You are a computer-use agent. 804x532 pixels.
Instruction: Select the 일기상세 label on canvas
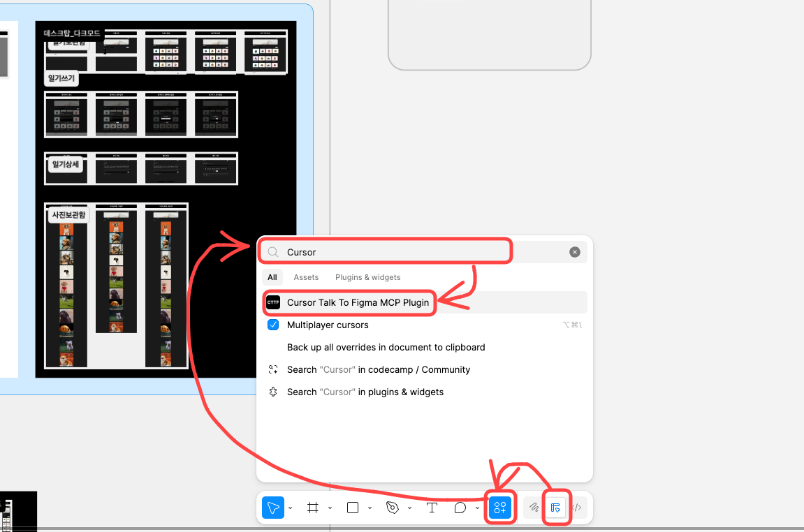[66, 164]
